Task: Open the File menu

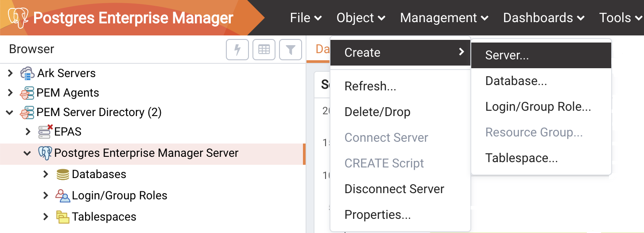Action: (x=306, y=18)
